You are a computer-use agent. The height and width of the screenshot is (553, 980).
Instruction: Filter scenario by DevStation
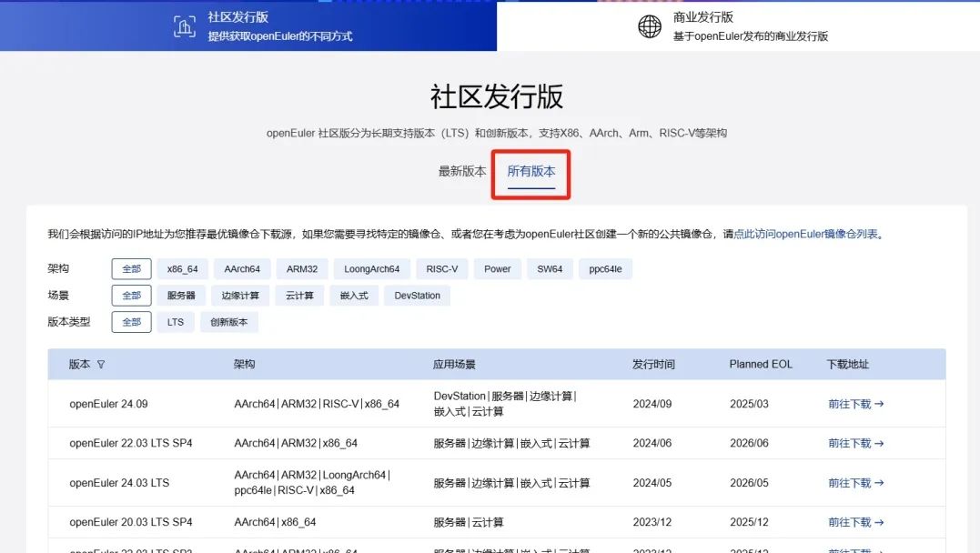pos(417,296)
